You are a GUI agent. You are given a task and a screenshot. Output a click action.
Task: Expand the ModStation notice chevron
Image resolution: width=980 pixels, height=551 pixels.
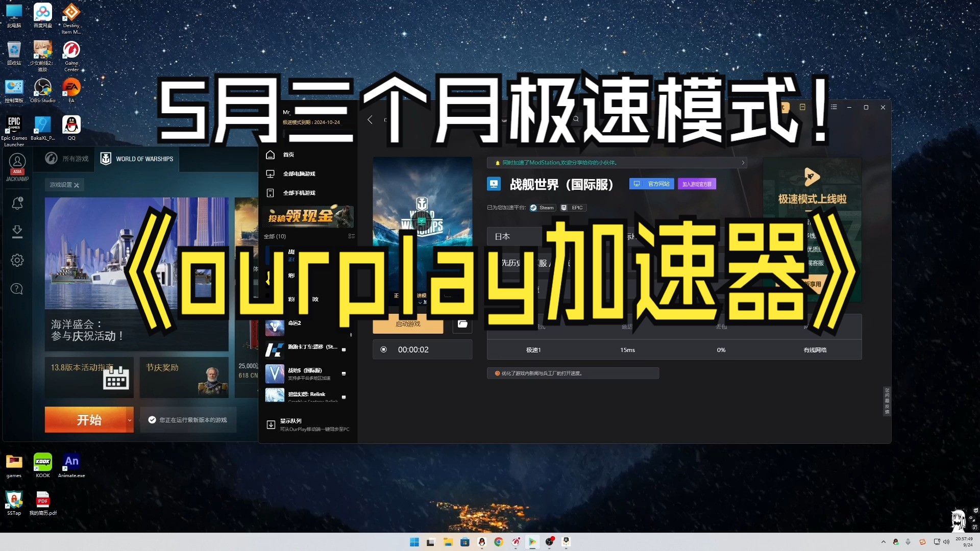(x=743, y=163)
